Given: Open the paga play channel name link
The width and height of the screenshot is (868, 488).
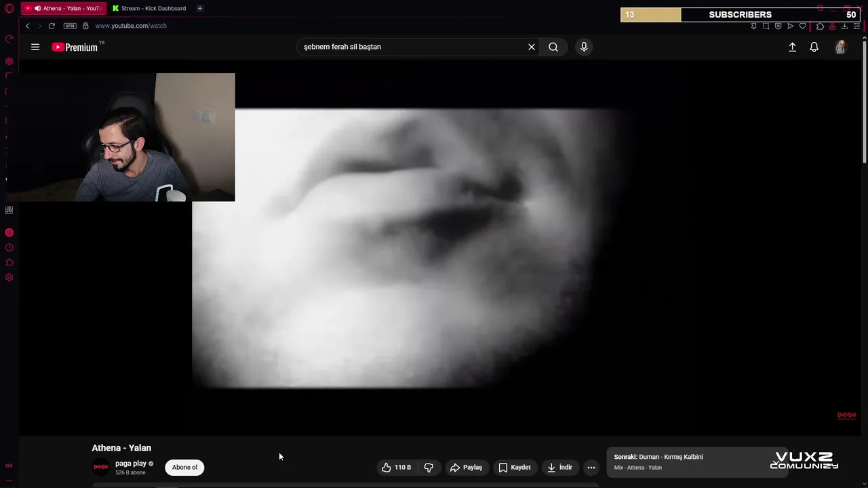Looking at the screenshot, I should tap(131, 464).
